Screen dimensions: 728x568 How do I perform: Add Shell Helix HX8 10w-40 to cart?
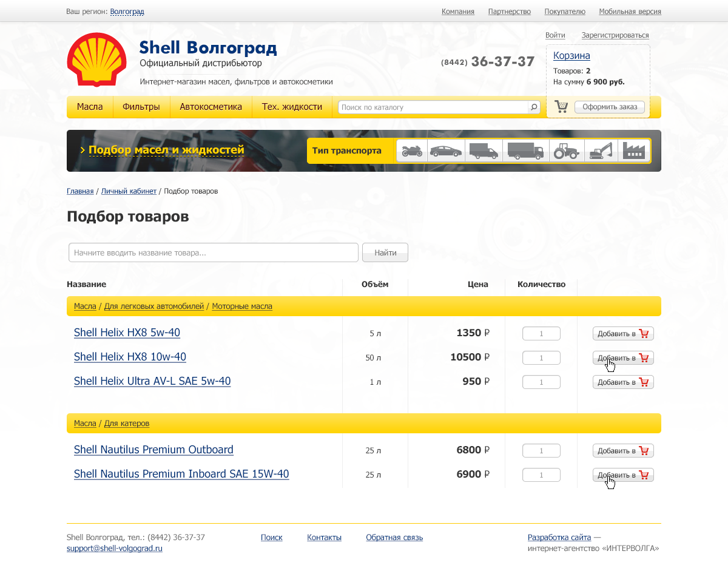coord(623,358)
